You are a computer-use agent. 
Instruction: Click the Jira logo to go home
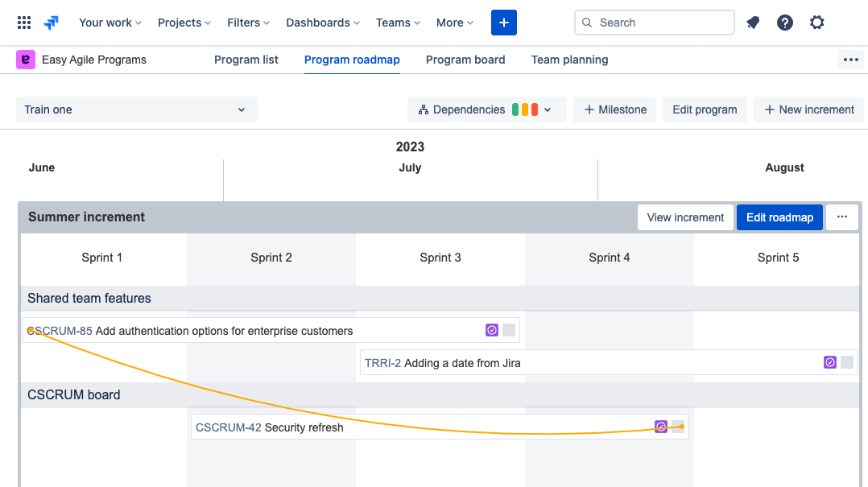(51, 23)
